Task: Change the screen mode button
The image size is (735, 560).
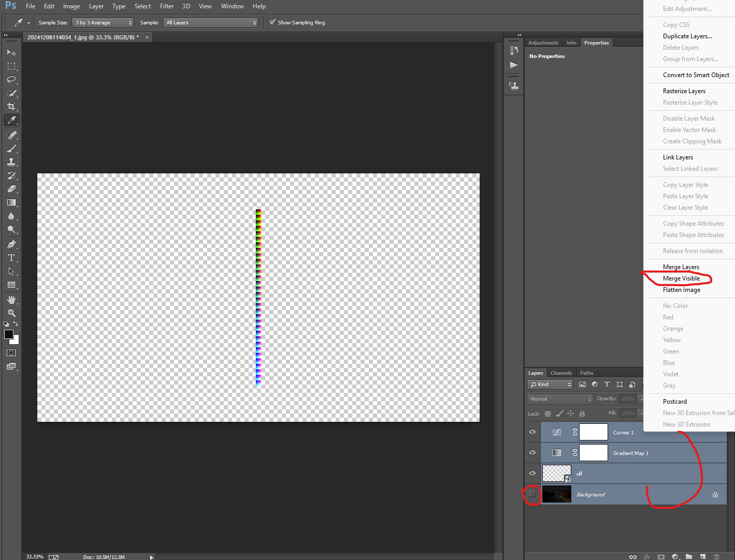Action: [11, 366]
